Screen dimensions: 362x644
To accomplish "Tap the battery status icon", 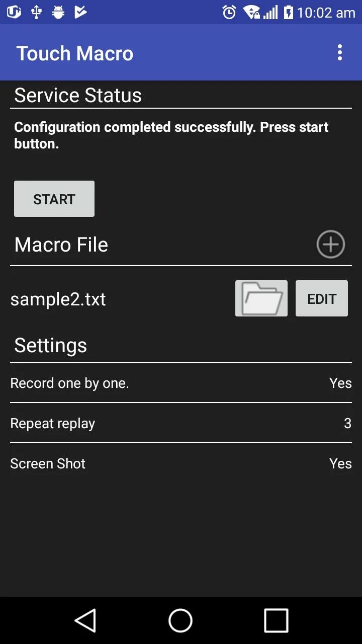I will pyautogui.click(x=288, y=12).
